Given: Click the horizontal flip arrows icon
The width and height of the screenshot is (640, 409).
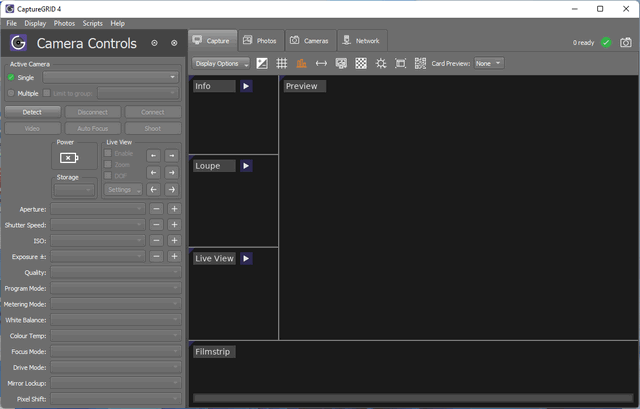Looking at the screenshot, I should (x=321, y=63).
